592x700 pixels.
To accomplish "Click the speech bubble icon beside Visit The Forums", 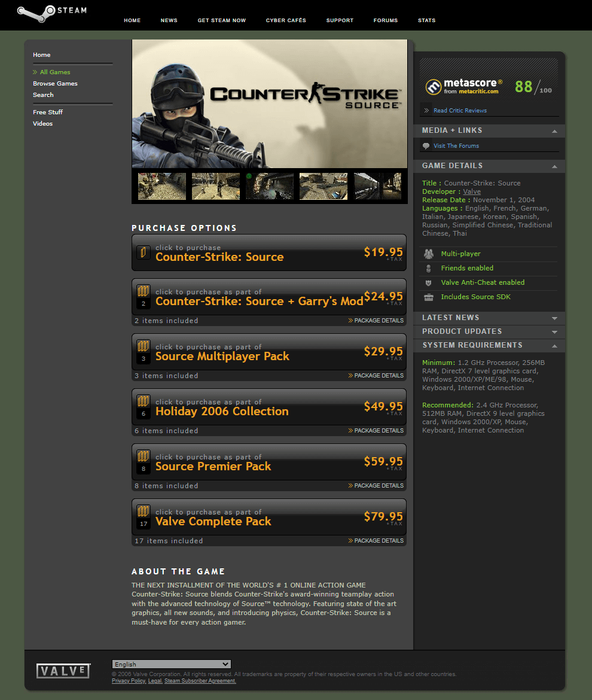I will click(426, 146).
